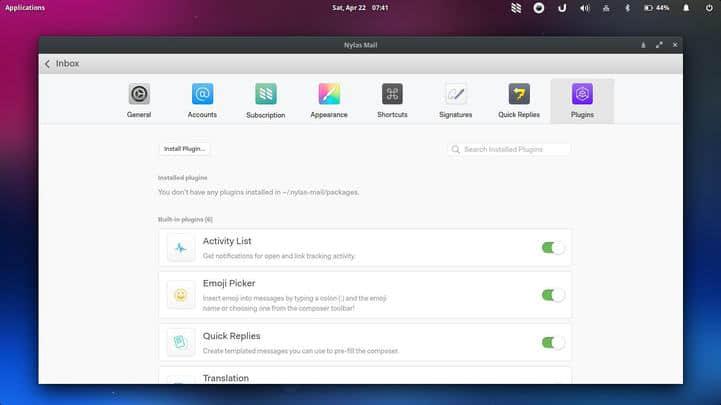
Task: Turn off the Emoji Picker plugin
Action: (x=553, y=295)
